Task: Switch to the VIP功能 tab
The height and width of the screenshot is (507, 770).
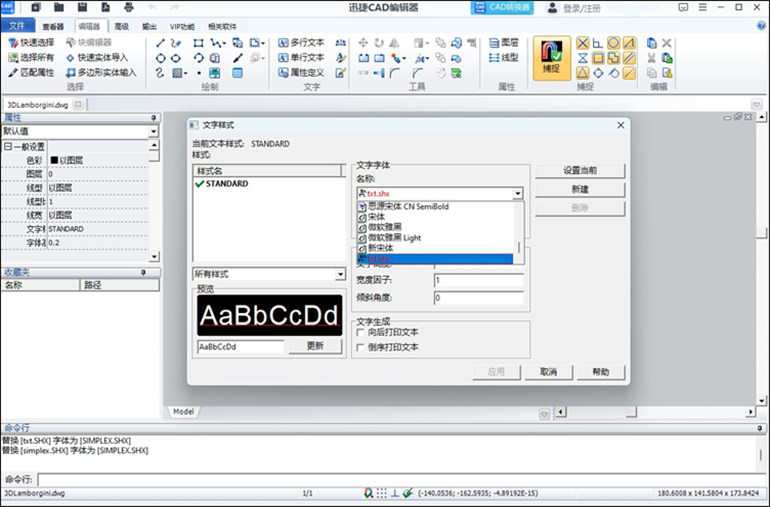Action: [x=182, y=27]
